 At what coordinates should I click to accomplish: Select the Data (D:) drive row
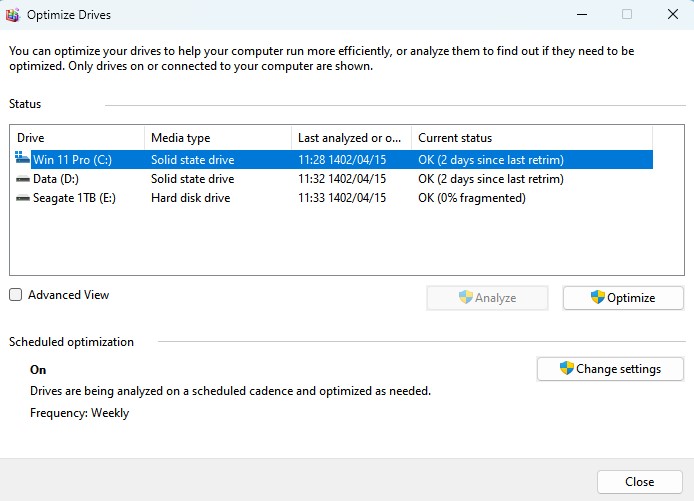(x=332, y=179)
